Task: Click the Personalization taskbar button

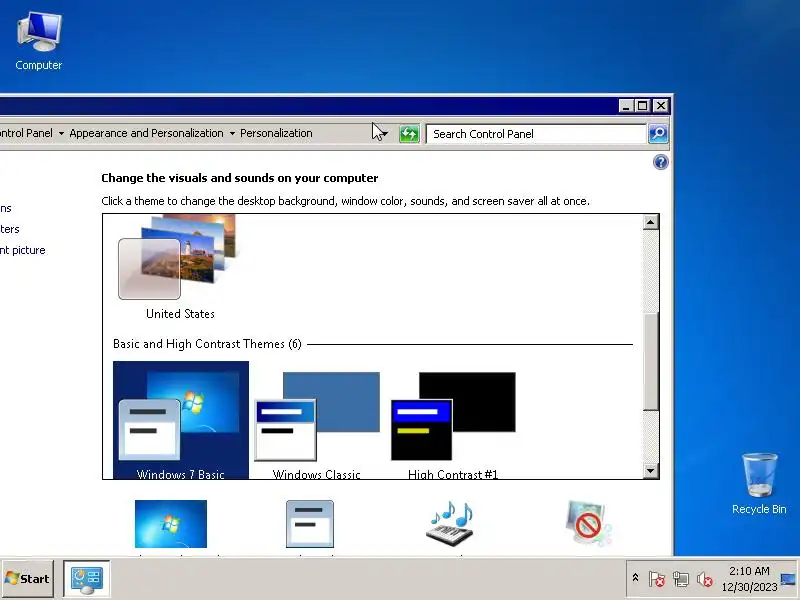Action: click(x=87, y=579)
